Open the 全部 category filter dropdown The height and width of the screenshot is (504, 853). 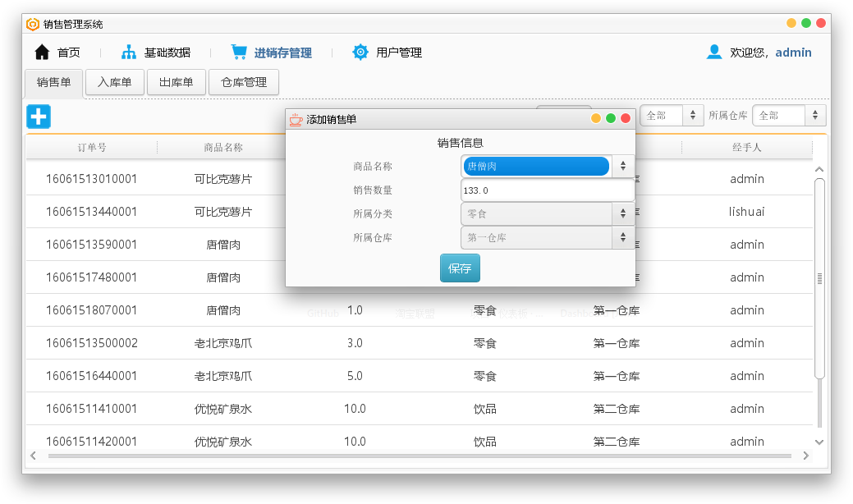[672, 115]
